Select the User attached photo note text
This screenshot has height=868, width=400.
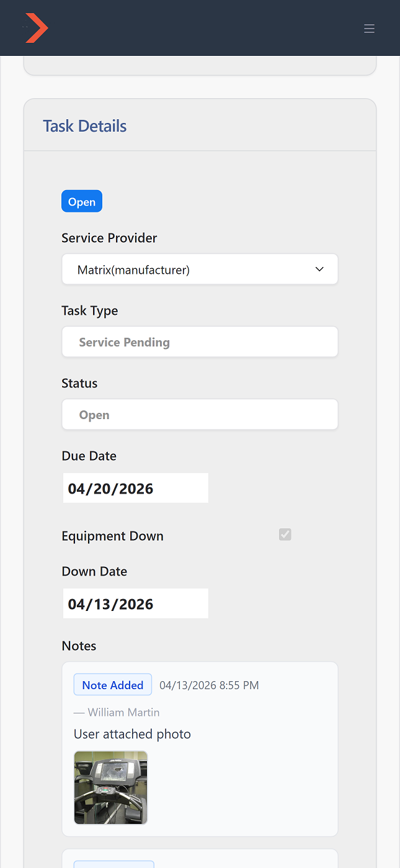tap(132, 734)
